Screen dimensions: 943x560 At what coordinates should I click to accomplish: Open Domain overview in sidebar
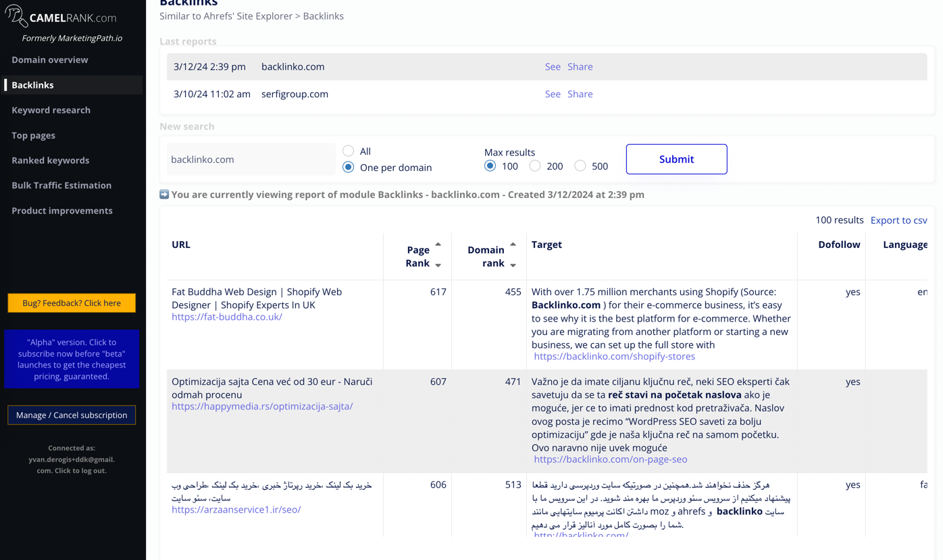coord(50,59)
